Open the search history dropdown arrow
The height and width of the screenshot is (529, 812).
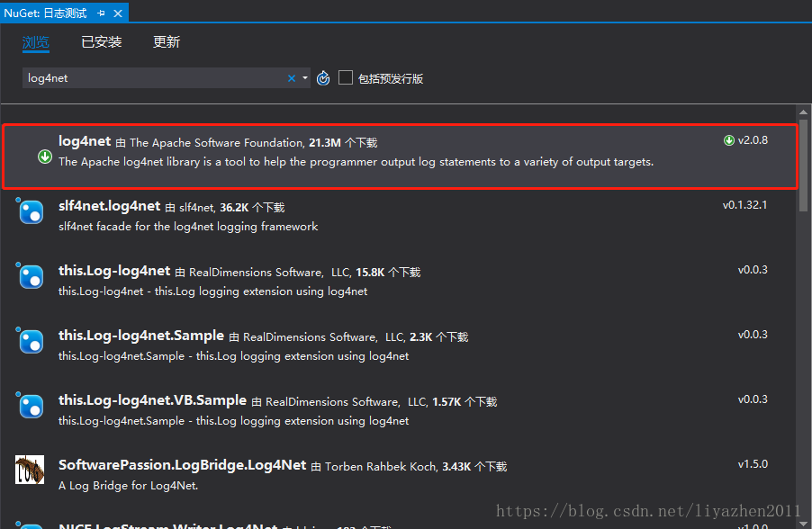[x=305, y=78]
